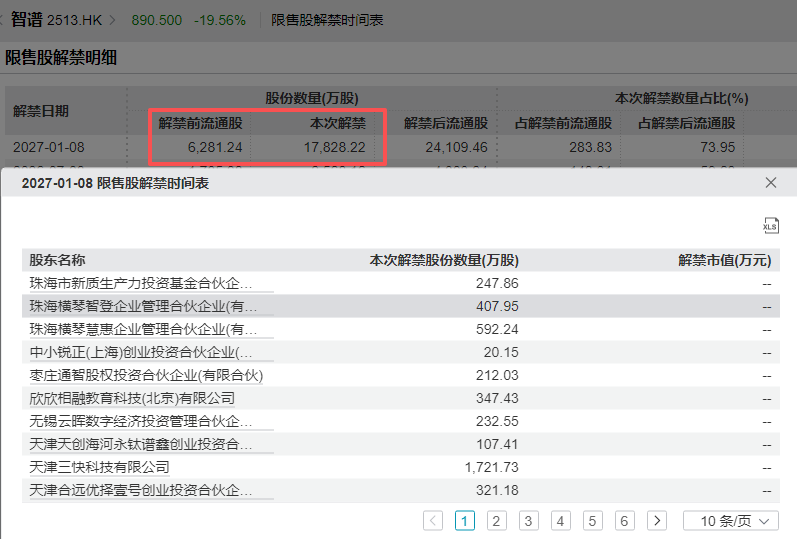Click the 592.24 share quantity cell
This screenshot has height=539, width=797.
pos(497,330)
